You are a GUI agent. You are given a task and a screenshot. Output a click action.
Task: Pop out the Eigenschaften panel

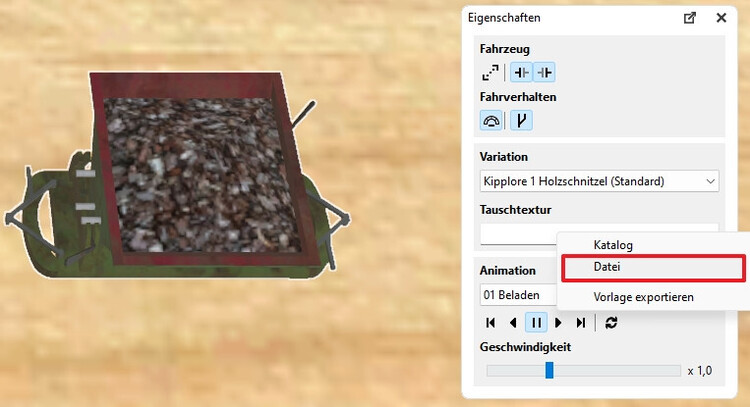[x=690, y=18]
